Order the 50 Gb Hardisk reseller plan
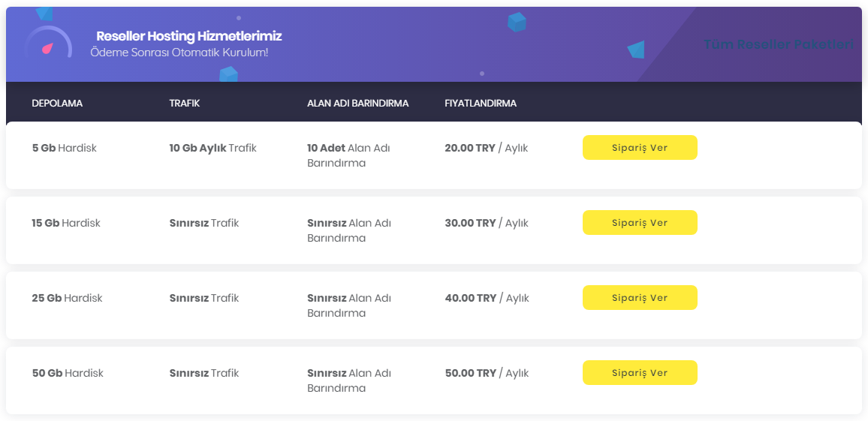Screen dimensions: 868x421 tap(640, 373)
